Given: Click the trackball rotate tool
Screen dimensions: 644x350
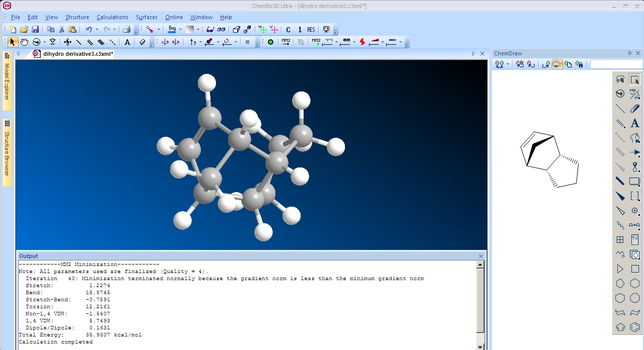Looking at the screenshot, I should coord(37,42).
